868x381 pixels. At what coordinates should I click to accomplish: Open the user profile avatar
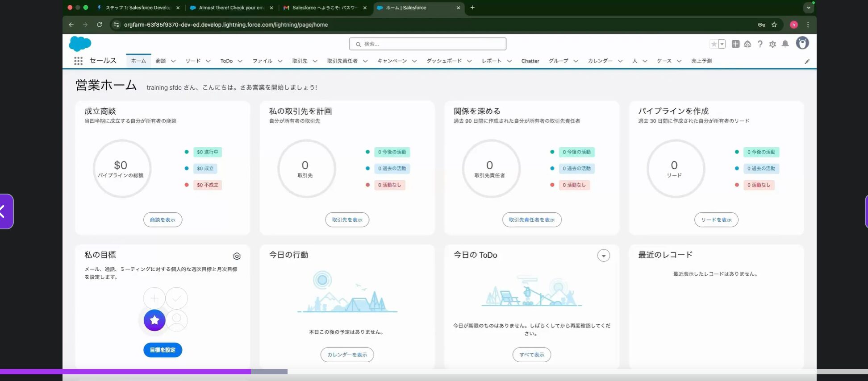[802, 43]
